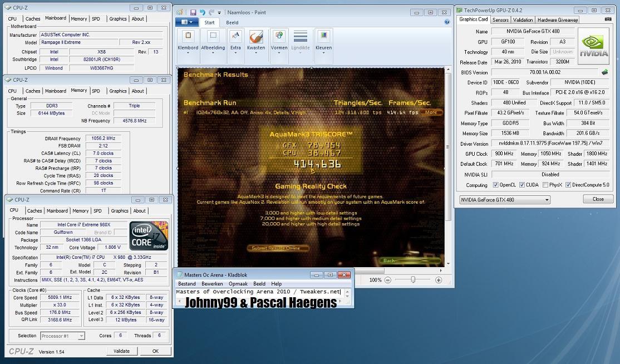Click the CPU-Z Mainboard window title icon

click(8, 7)
